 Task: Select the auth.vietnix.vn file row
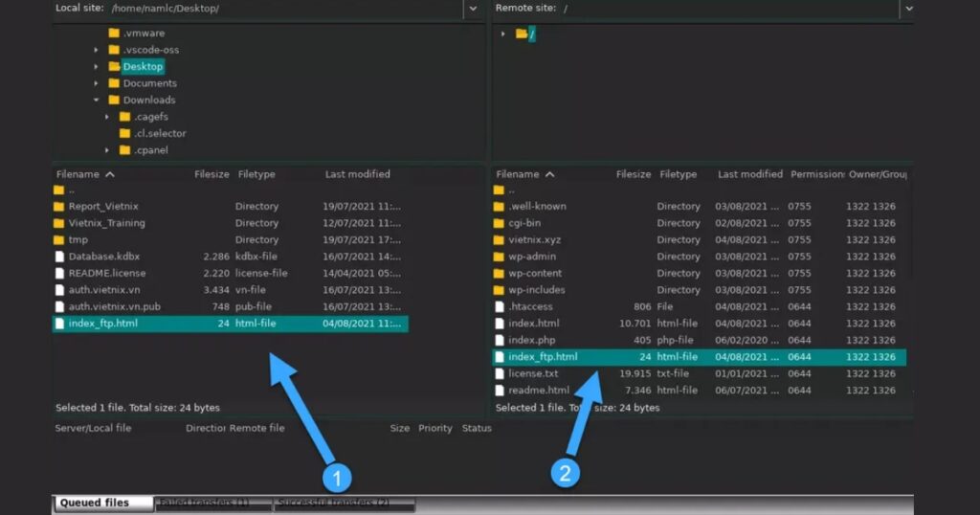(230, 290)
